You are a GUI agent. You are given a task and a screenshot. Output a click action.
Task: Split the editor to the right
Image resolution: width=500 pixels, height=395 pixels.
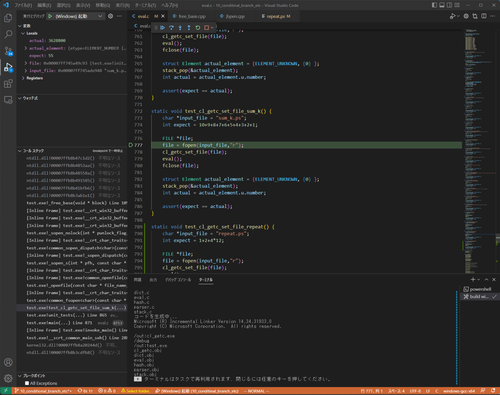click(x=484, y=16)
